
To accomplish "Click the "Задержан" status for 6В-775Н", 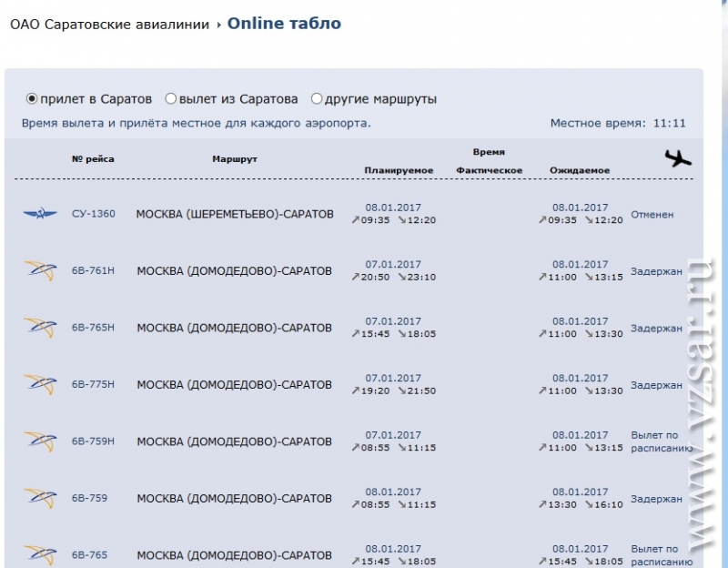I will [x=656, y=385].
